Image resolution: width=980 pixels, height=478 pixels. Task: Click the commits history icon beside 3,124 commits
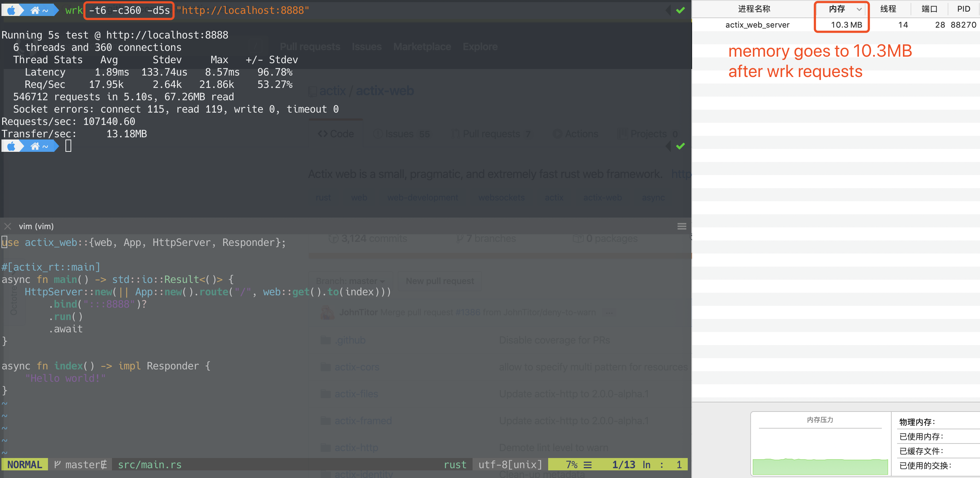[334, 238]
